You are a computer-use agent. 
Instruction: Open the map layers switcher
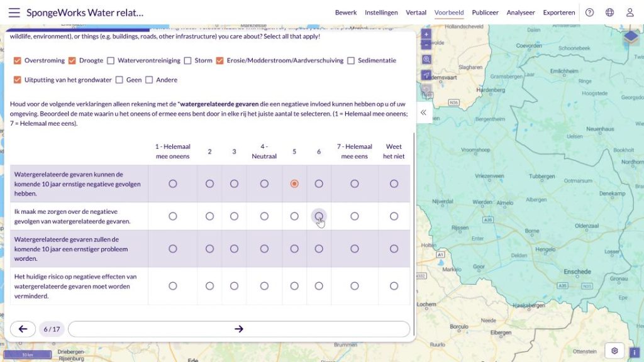(631, 38)
